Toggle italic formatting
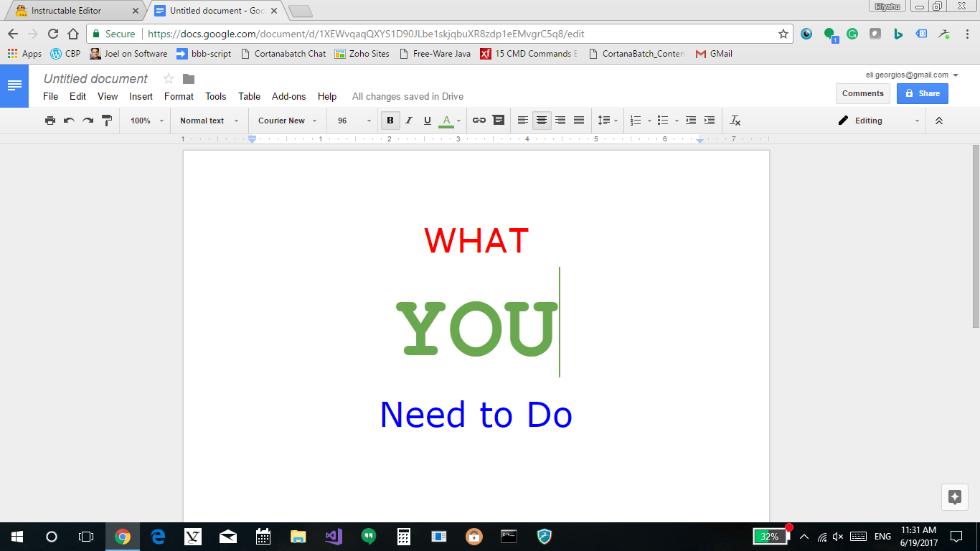 pyautogui.click(x=409, y=121)
